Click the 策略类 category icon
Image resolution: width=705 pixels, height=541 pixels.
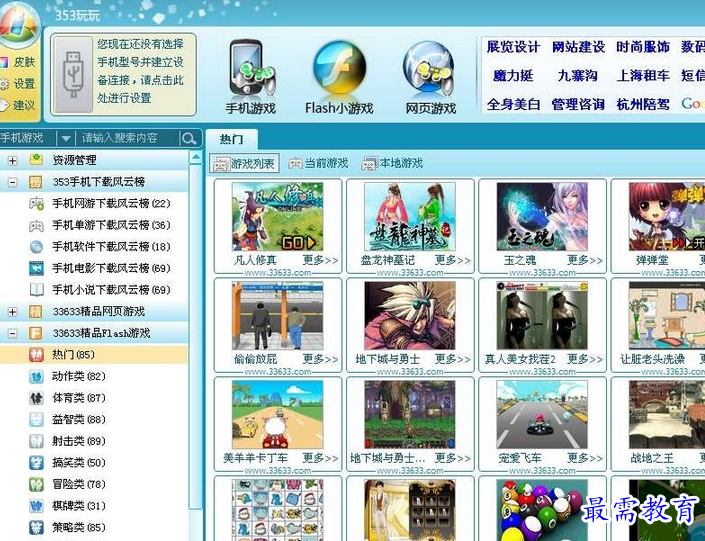coord(36,527)
